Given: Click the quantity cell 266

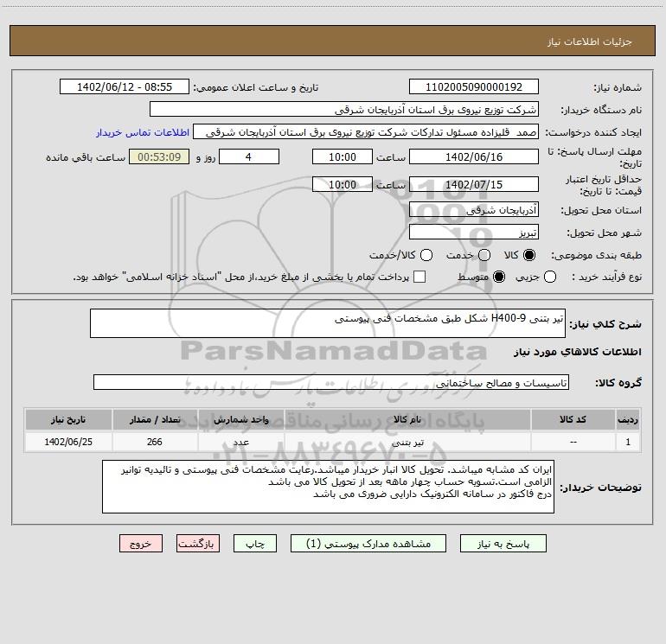Looking at the screenshot, I should pyautogui.click(x=155, y=442).
